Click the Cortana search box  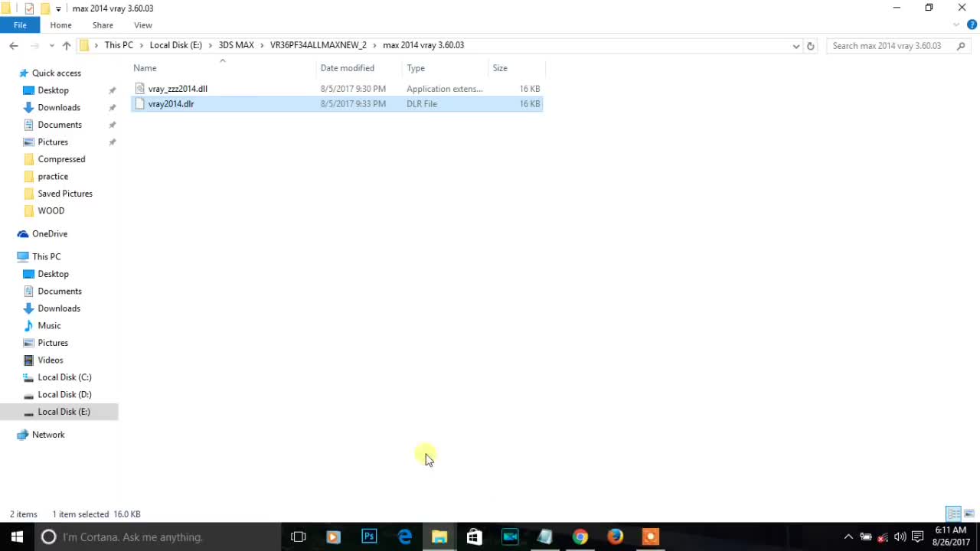(158, 536)
